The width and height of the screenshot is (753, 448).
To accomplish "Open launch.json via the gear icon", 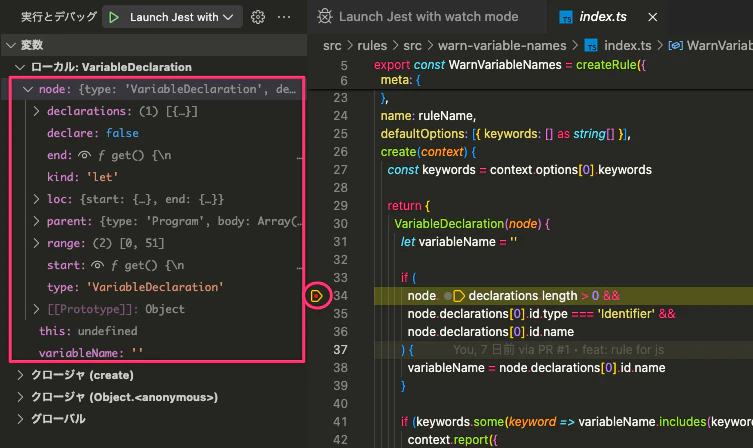I will pyautogui.click(x=258, y=17).
